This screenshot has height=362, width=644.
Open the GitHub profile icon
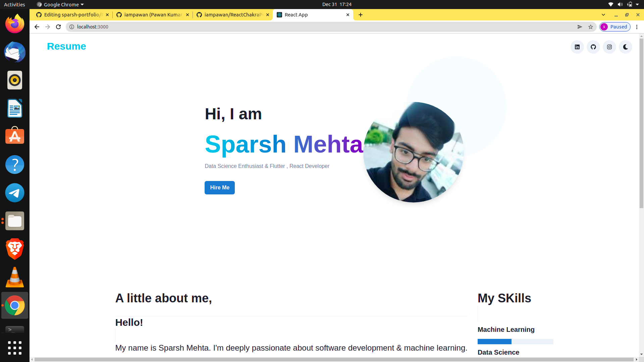[x=593, y=47]
